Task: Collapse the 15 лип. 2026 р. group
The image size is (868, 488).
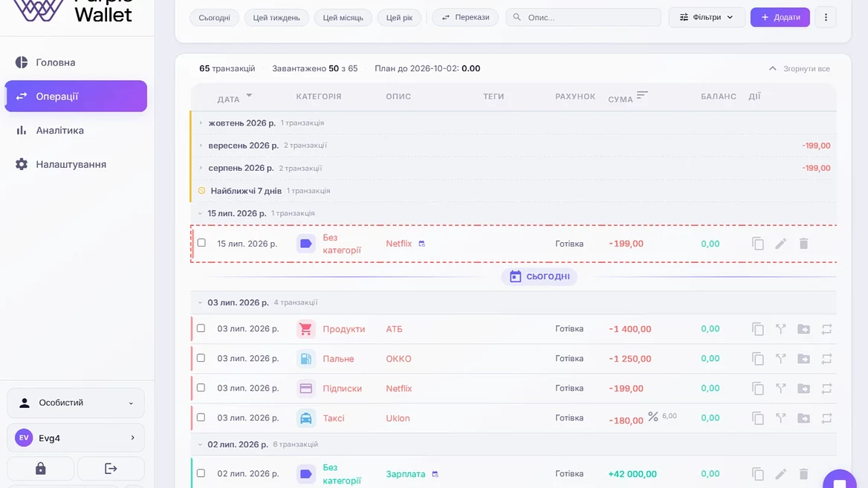Action: click(x=201, y=213)
